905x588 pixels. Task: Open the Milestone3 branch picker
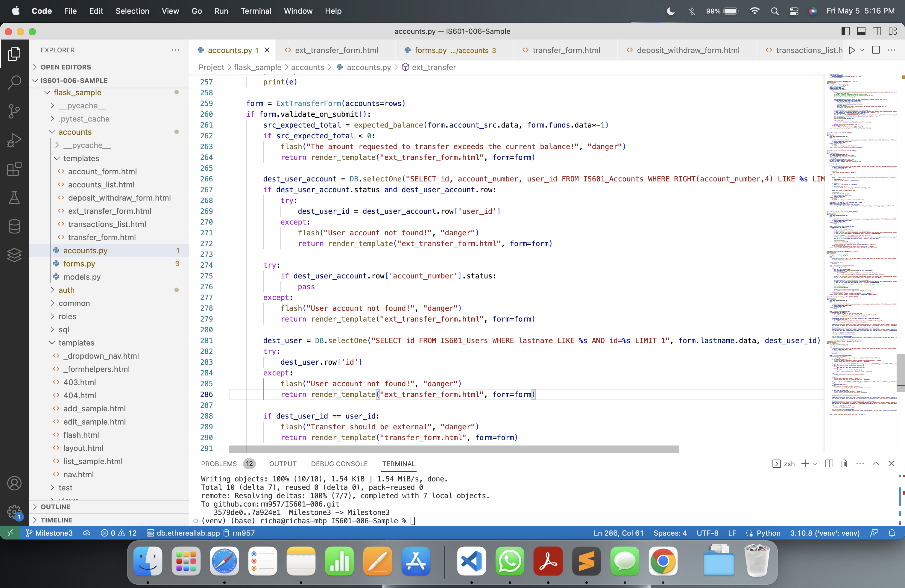tap(54, 533)
